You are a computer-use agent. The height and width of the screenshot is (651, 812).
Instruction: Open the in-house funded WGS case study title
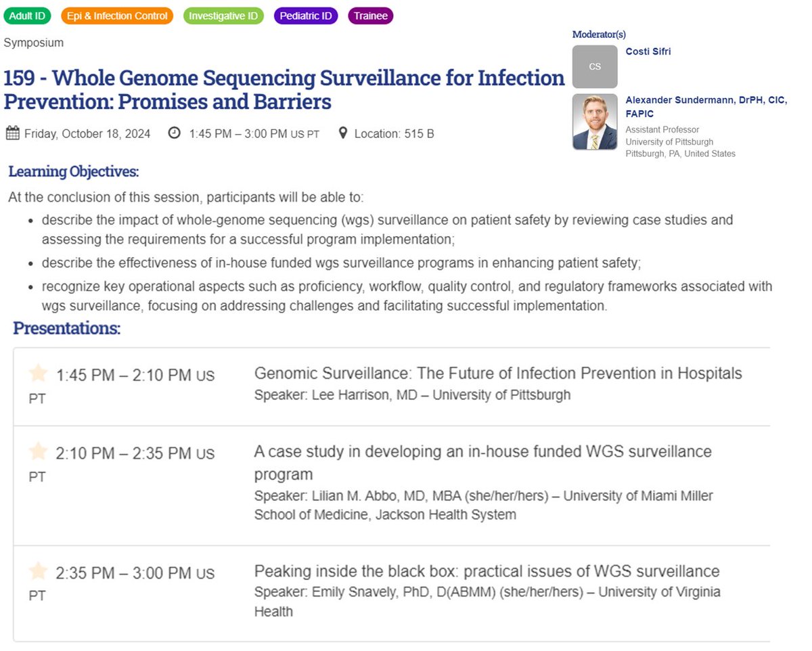(x=483, y=462)
